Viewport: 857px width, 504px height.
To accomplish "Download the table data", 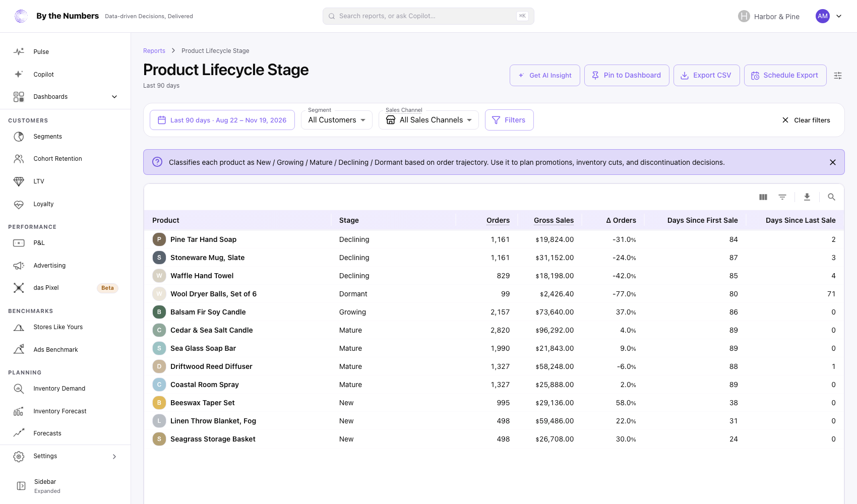I will click(807, 197).
